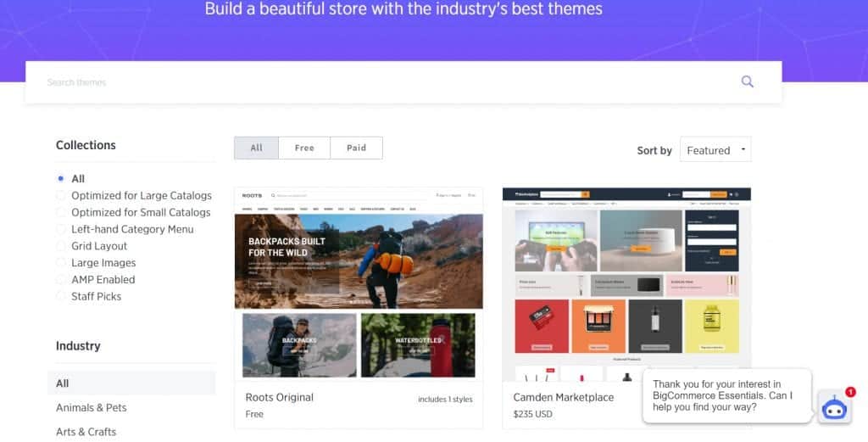This screenshot has width=868, height=442.
Task: Click the magnifier search icon
Action: 747,82
